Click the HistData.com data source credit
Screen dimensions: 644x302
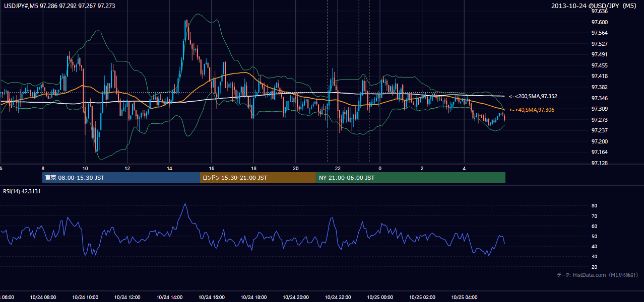(598, 275)
